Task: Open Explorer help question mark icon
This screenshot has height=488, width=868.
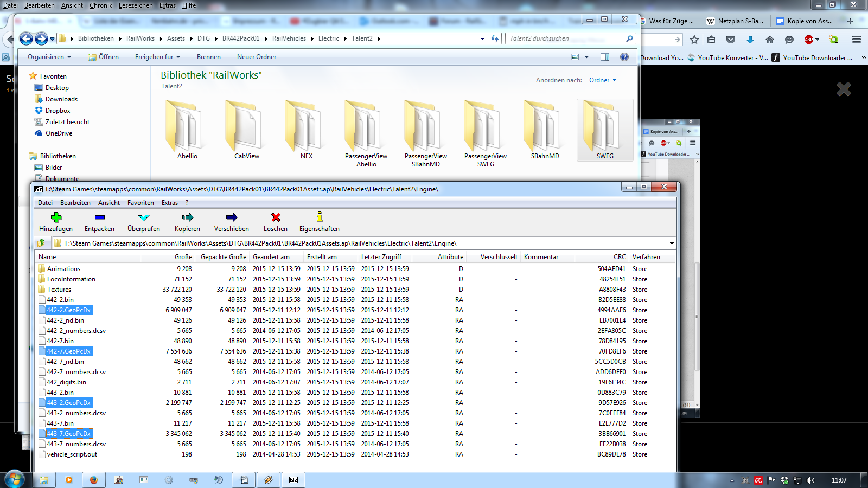Action: tap(624, 57)
